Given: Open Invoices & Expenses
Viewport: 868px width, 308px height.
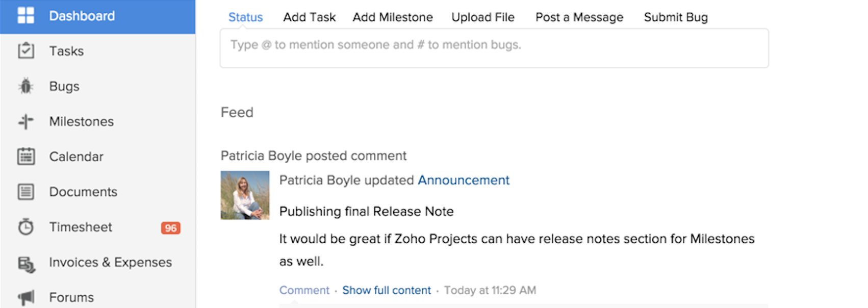Looking at the screenshot, I should point(110,262).
